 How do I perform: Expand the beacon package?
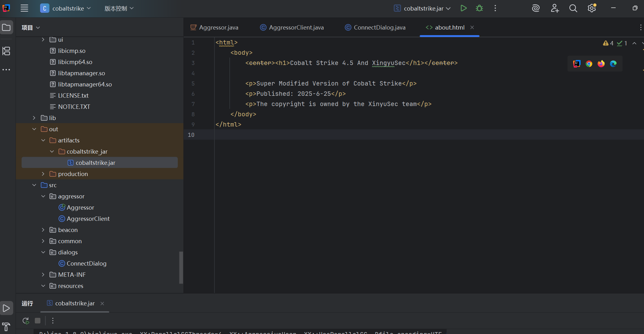click(x=43, y=230)
